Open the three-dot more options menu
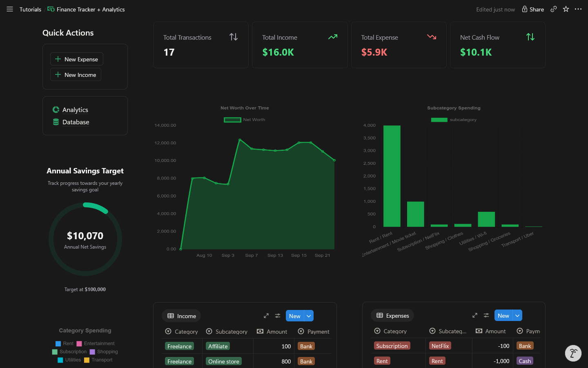 578,9
